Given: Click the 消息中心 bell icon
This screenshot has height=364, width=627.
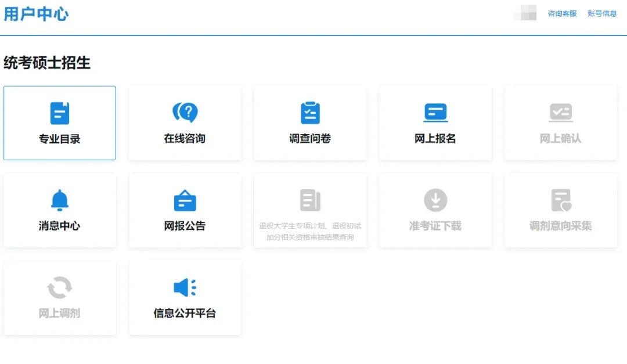Looking at the screenshot, I should tap(59, 200).
